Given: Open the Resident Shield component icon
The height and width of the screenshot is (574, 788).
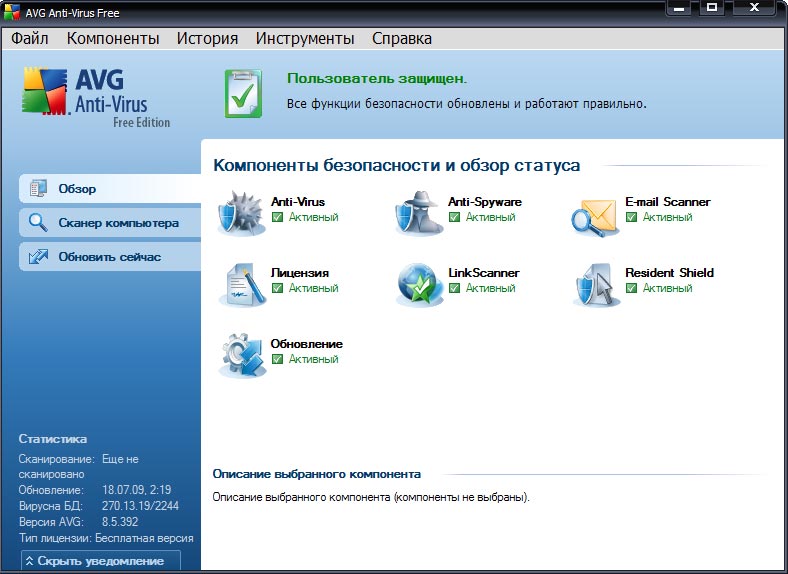Looking at the screenshot, I should pyautogui.click(x=596, y=284).
